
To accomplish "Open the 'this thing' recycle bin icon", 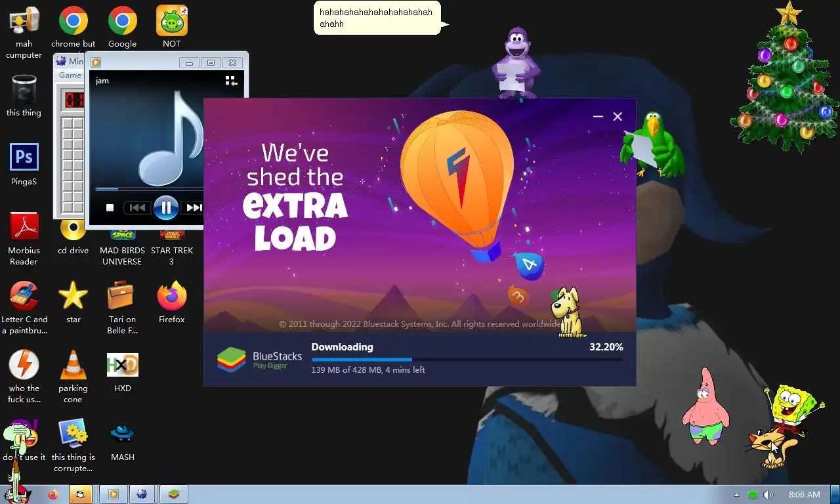I will coord(24,96).
